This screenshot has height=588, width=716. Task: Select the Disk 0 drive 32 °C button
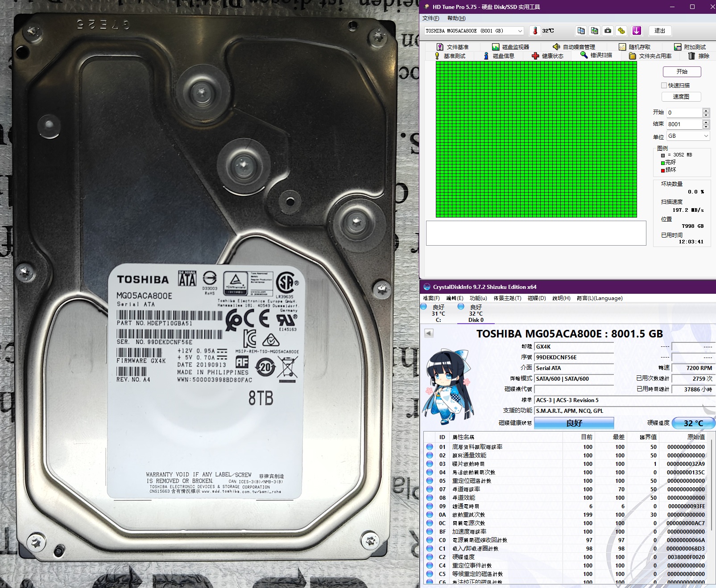(476, 313)
